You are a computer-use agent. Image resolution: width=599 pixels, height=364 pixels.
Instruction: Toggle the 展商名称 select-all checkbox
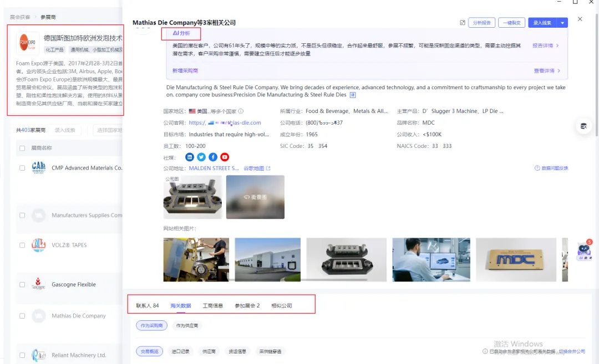coord(22,148)
